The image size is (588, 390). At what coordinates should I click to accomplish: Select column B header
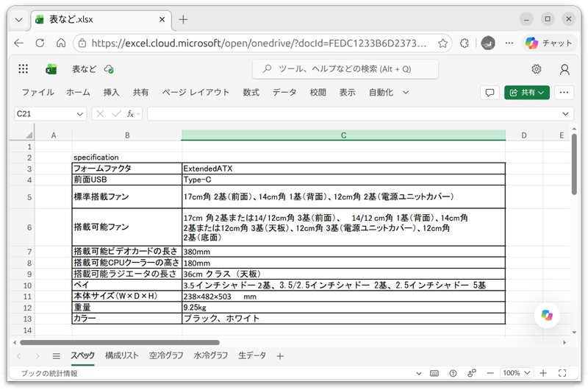pos(127,135)
